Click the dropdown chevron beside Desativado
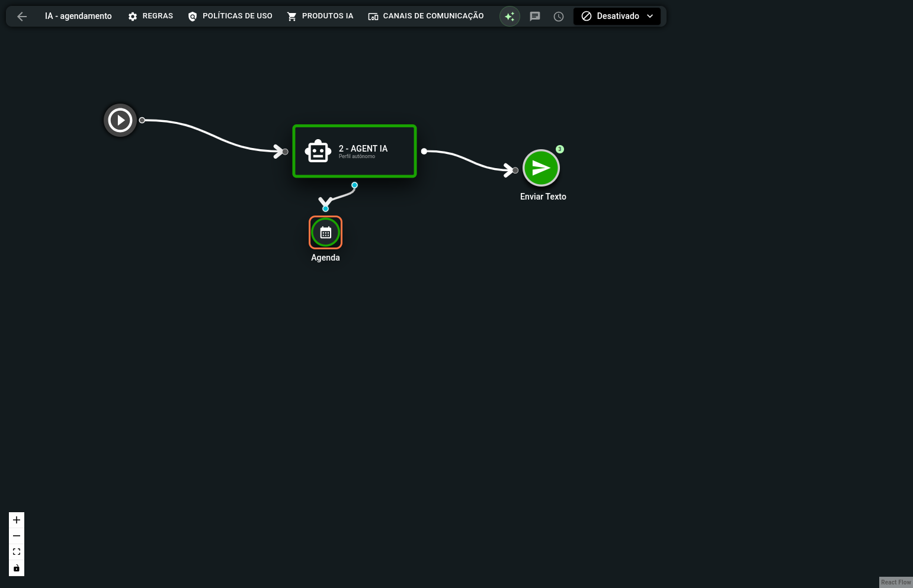 [x=650, y=17]
